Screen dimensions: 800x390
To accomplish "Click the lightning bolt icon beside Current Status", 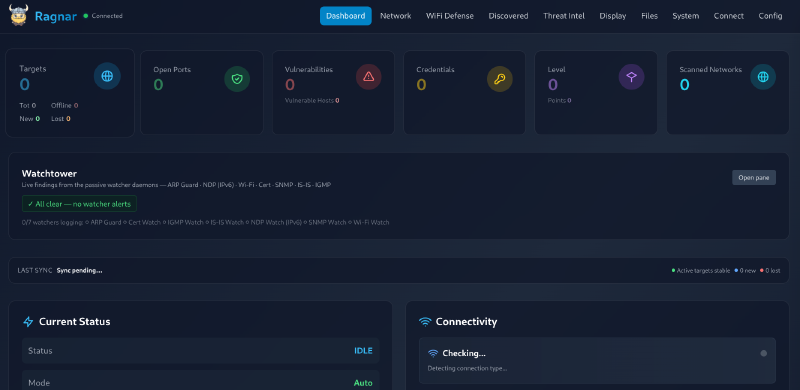I will (x=29, y=322).
